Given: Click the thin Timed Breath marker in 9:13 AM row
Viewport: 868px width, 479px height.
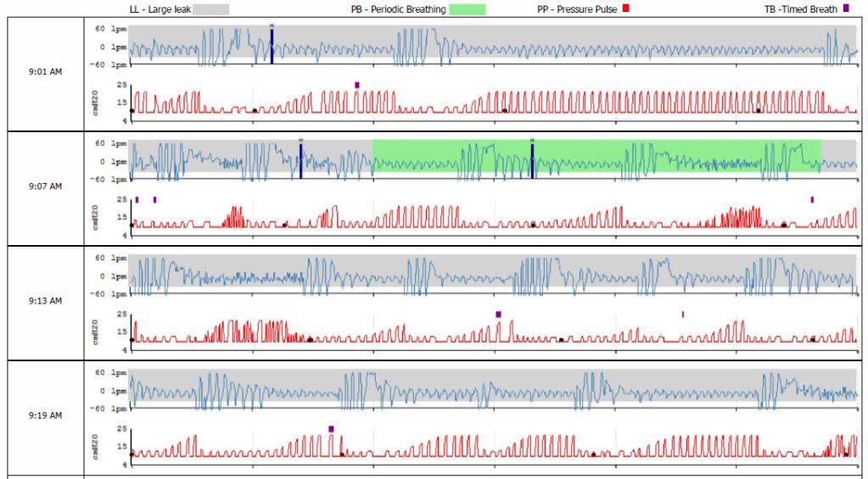Looking at the screenshot, I should pos(682,315).
